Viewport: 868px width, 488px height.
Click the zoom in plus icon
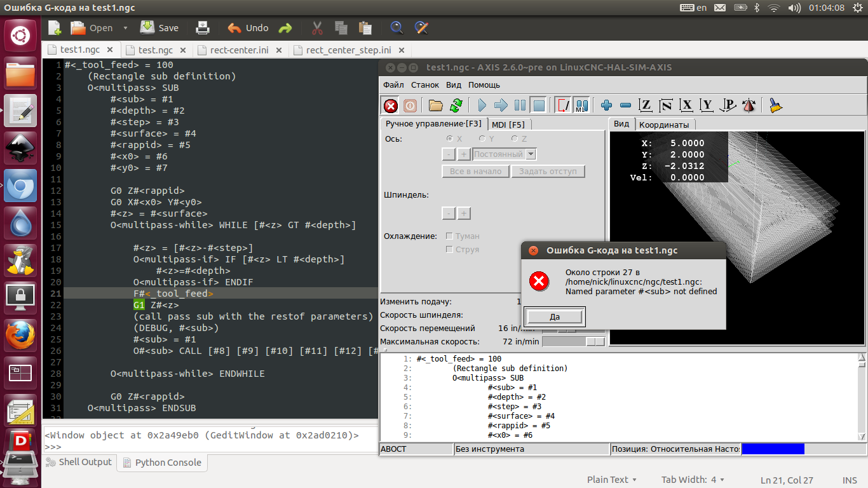(x=606, y=105)
